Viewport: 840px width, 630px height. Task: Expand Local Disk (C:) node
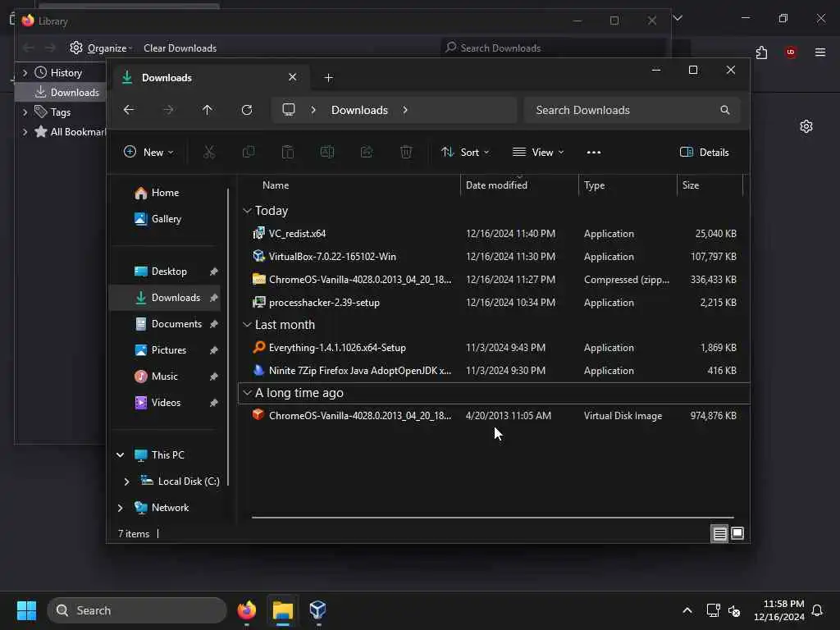click(126, 482)
